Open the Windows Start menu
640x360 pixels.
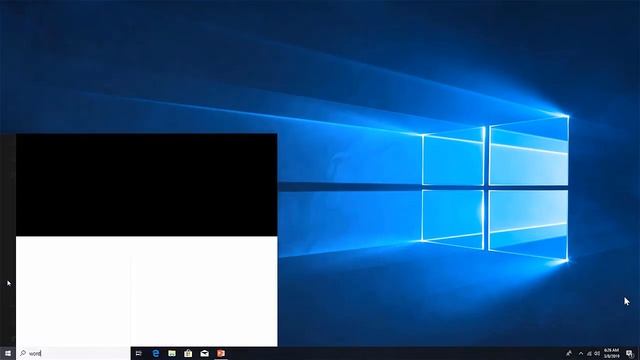8,353
